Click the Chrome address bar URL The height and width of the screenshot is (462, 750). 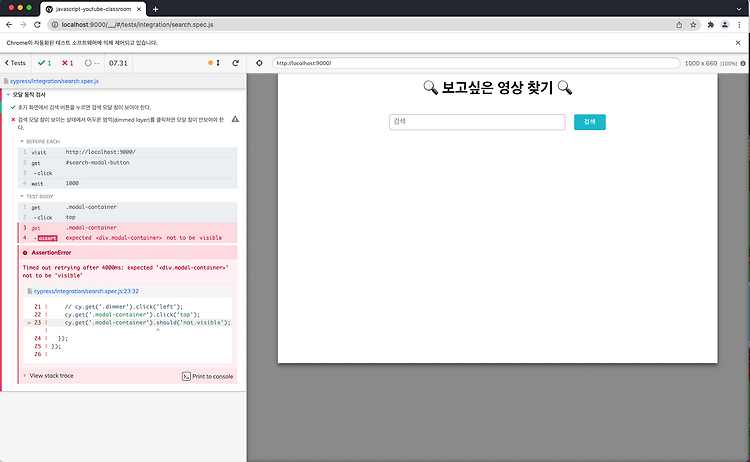click(x=137, y=24)
